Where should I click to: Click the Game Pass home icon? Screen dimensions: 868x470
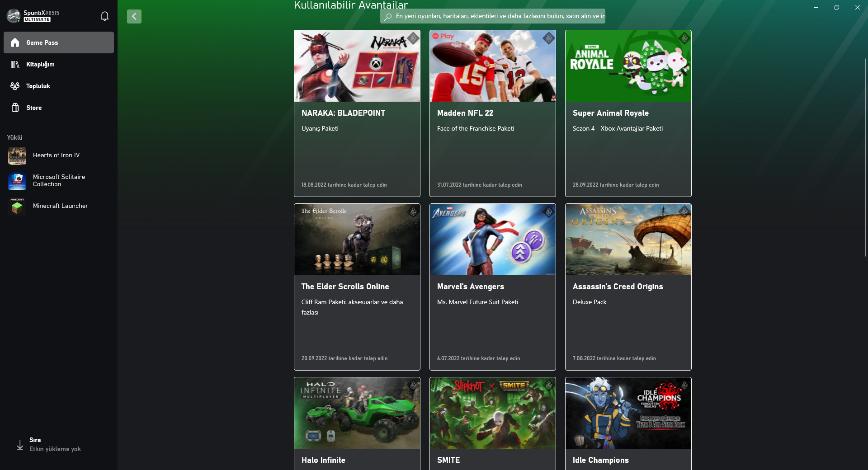point(15,42)
